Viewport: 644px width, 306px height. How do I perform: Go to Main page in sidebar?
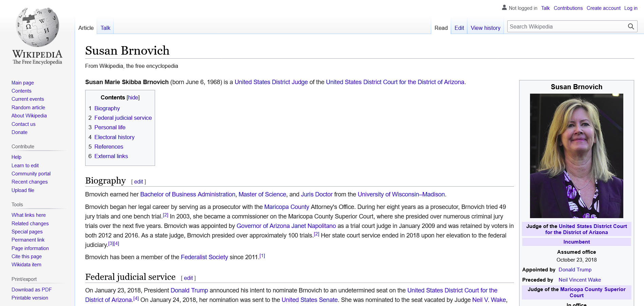point(23,83)
